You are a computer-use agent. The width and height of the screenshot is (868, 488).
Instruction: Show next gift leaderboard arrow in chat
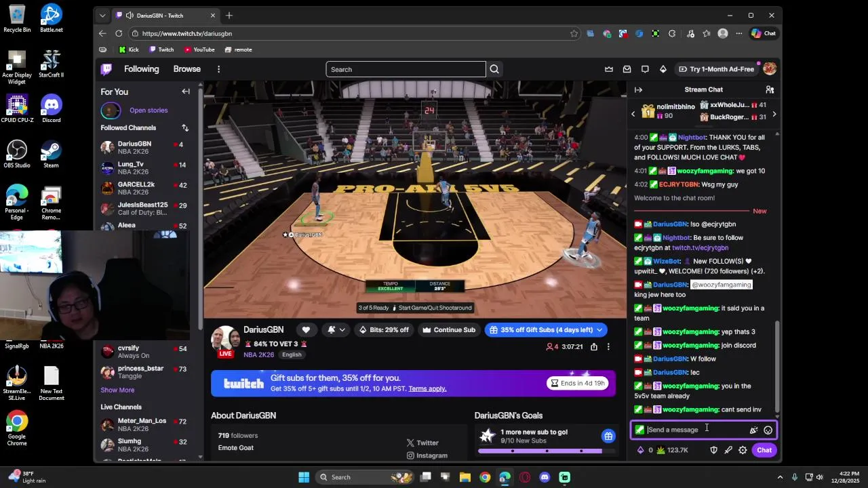coord(774,115)
